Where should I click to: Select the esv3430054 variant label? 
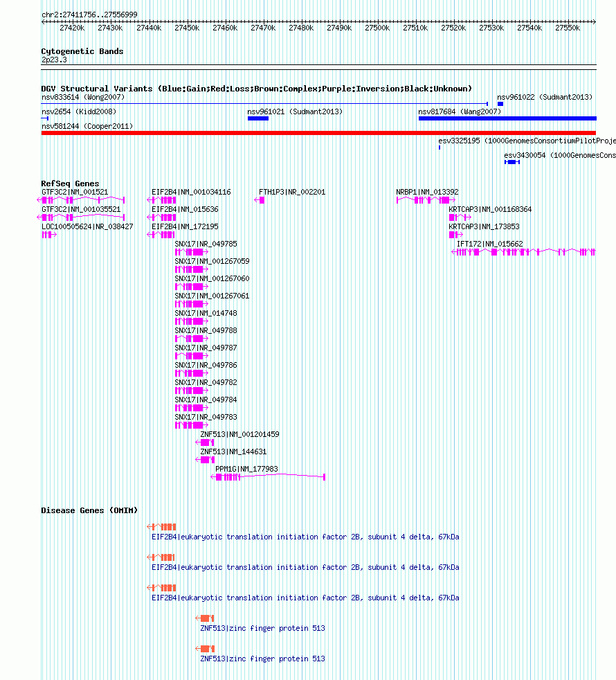(x=560, y=155)
